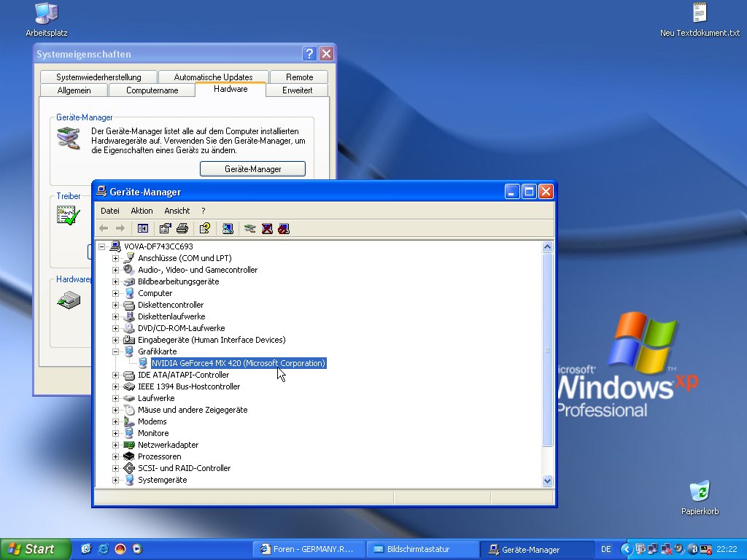Switch to the Computername tab
The image size is (747, 560).
point(152,90)
